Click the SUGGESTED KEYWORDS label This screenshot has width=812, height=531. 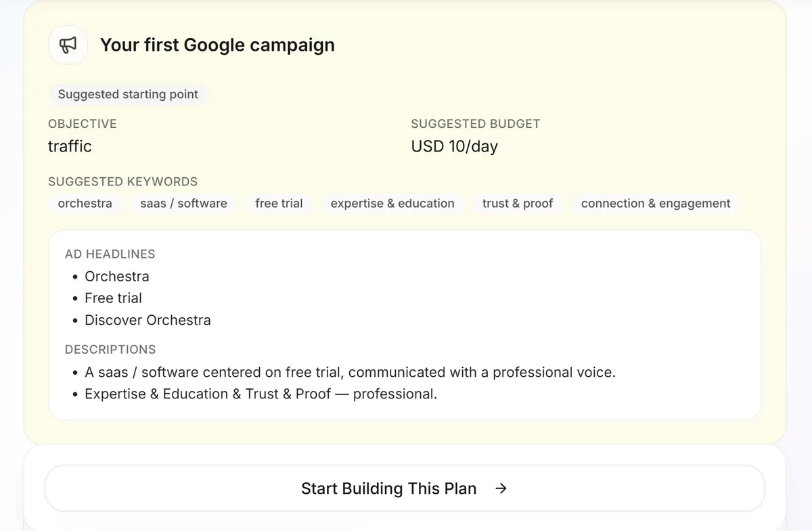click(x=123, y=182)
